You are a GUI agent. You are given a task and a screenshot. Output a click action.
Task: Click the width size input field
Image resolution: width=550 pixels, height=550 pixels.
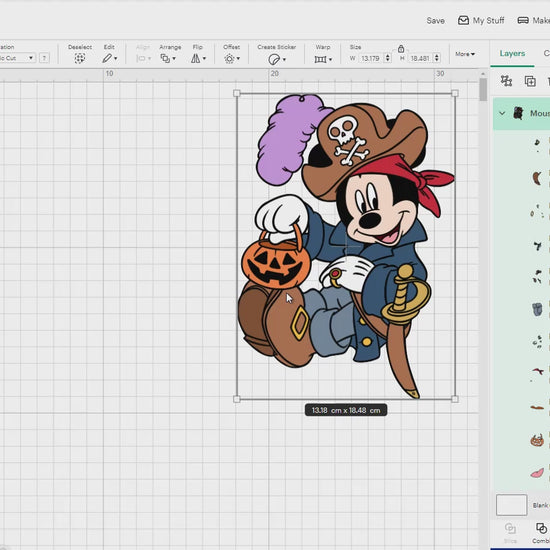point(370,58)
